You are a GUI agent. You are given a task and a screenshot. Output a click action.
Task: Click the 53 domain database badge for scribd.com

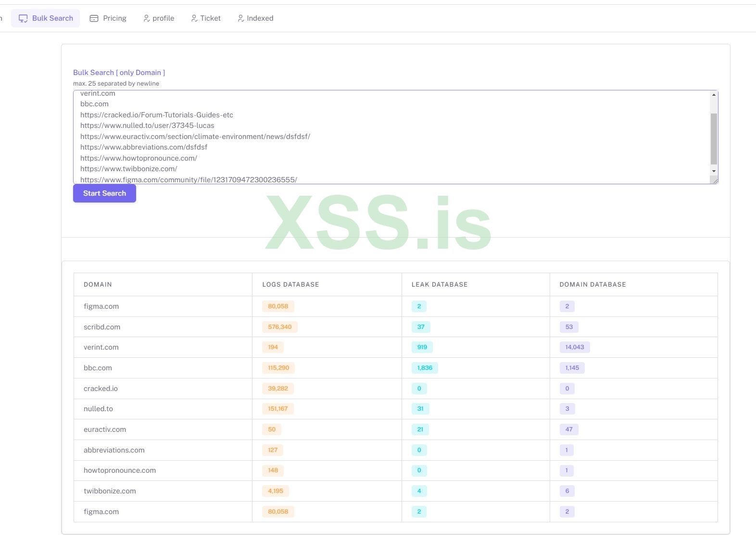pyautogui.click(x=569, y=327)
